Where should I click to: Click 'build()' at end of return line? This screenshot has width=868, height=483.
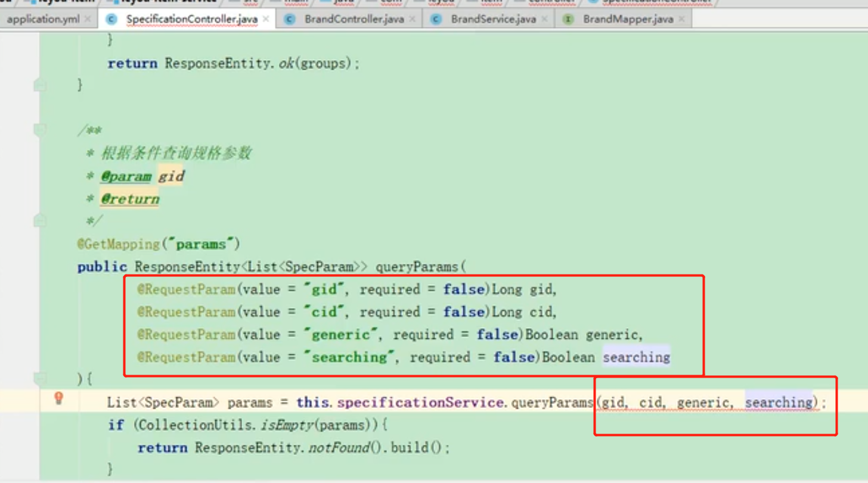pos(417,448)
